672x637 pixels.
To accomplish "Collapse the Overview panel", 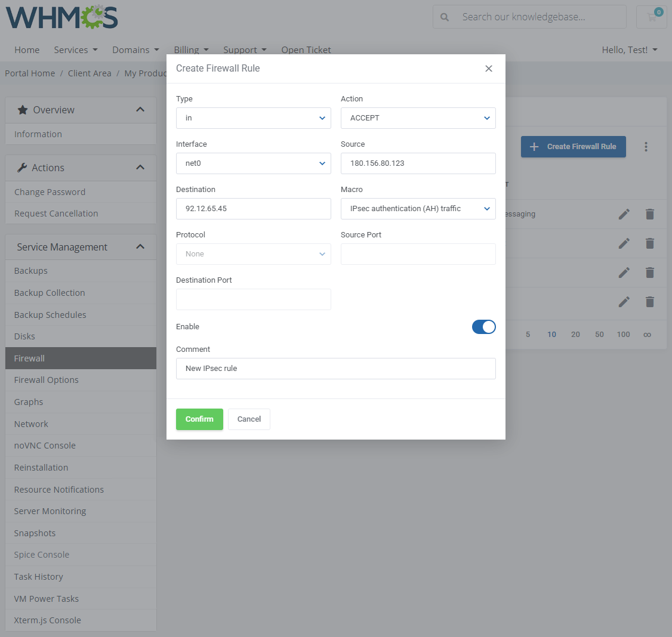I will coord(140,109).
